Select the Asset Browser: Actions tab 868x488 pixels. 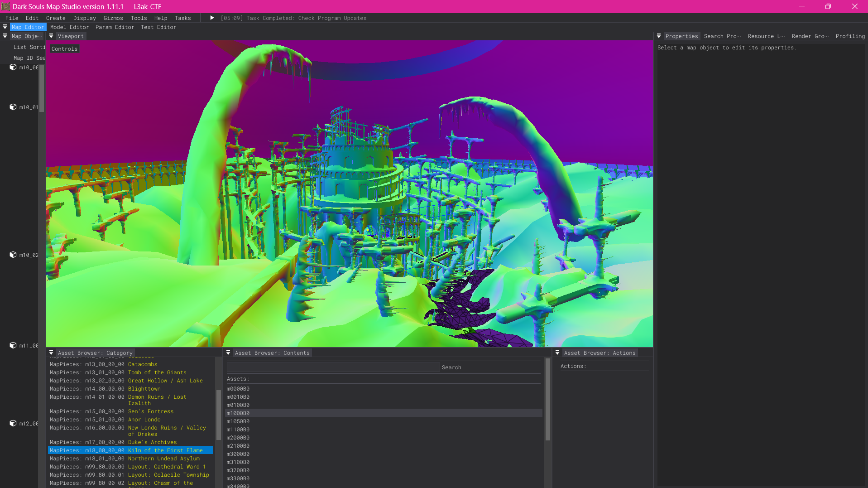[600, 353]
